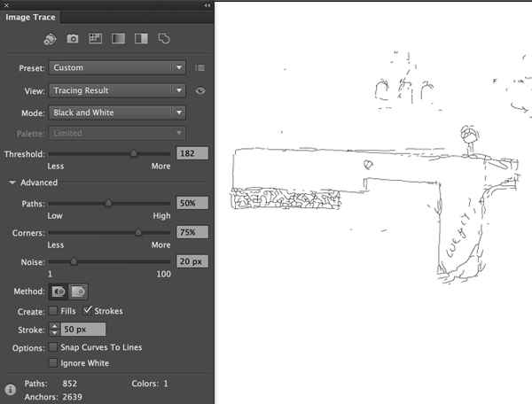Screen dimensions: 532x404
Task: Click the Threshold slider handle
Action: (x=134, y=153)
